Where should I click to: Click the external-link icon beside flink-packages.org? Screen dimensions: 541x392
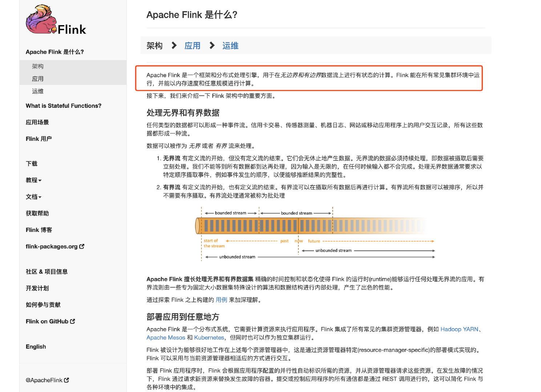[x=82, y=246]
